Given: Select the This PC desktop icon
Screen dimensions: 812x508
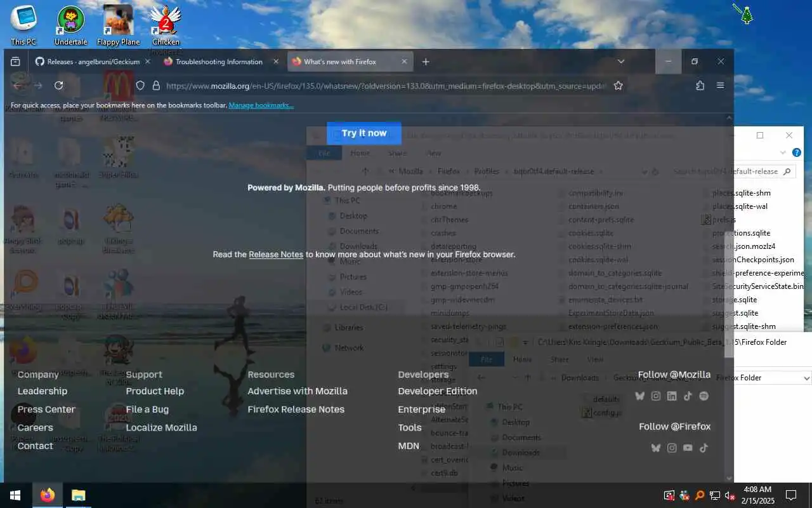Looking at the screenshot, I should tap(23, 26).
